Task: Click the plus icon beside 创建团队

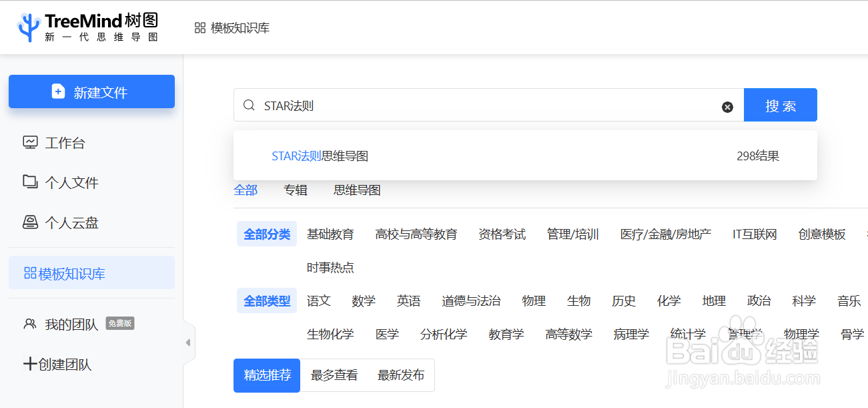Action: (30, 364)
